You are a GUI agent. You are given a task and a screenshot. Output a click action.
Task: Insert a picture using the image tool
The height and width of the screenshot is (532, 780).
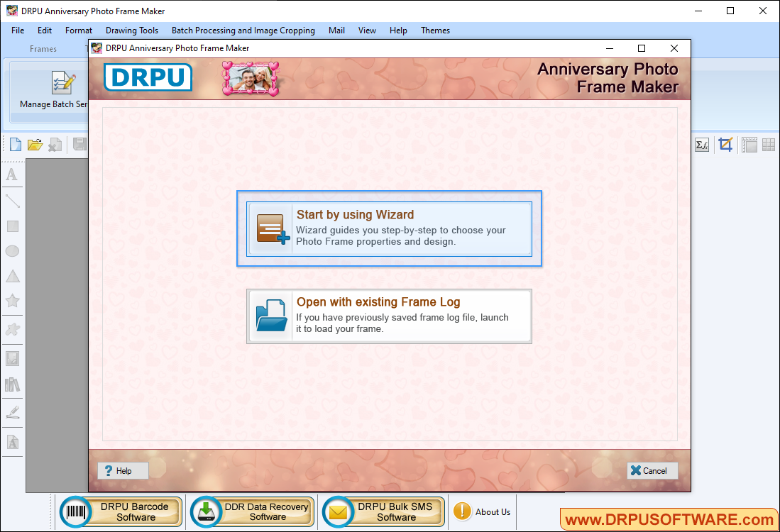[12, 358]
